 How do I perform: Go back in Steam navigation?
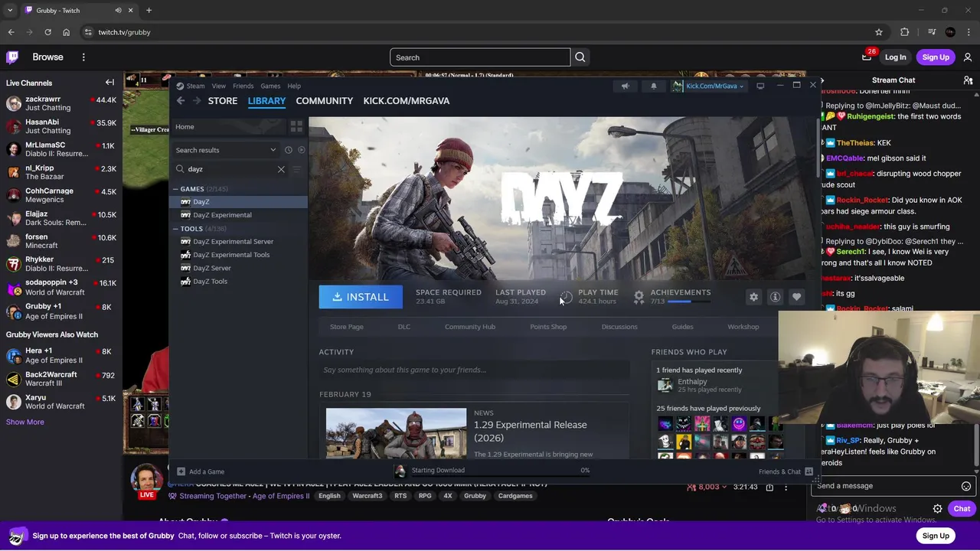pyautogui.click(x=181, y=101)
